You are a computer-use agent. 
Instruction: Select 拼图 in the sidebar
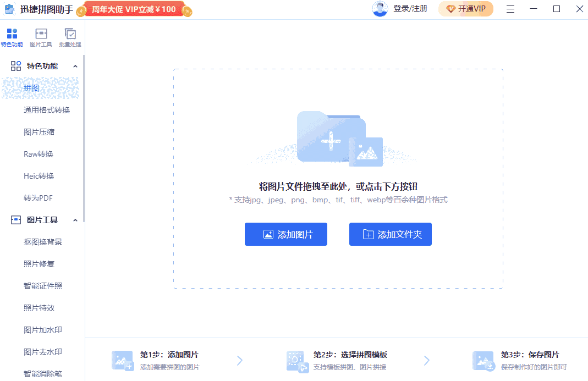[x=31, y=87]
